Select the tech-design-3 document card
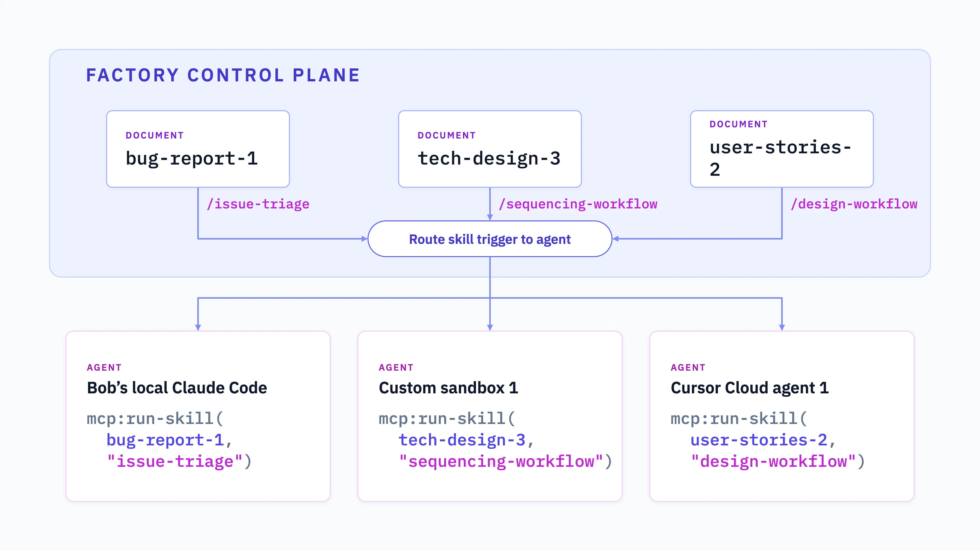Image resolution: width=980 pixels, height=551 pixels. click(490, 149)
